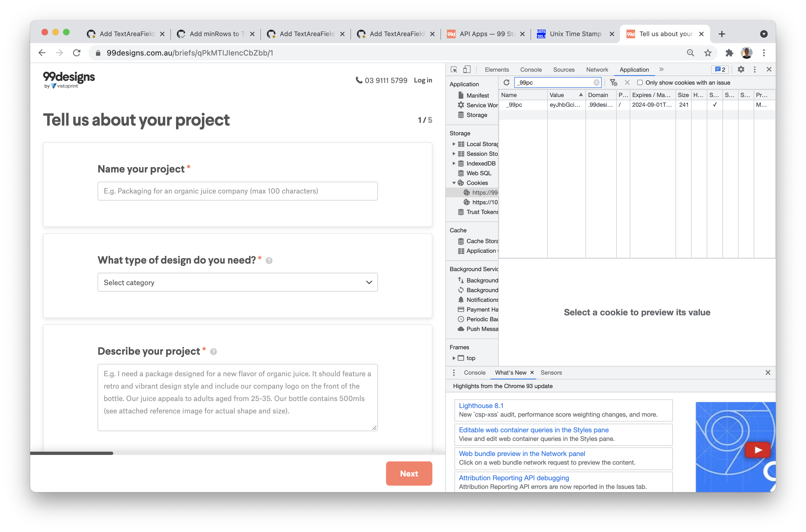806x532 pixels.
Task: Open DevTools settings gear
Action: 741,70
